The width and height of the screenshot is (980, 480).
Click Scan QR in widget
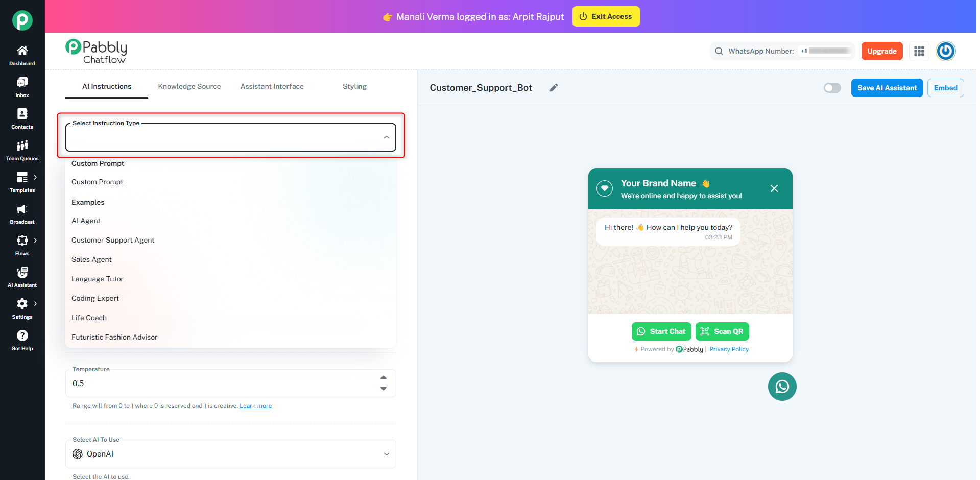[x=722, y=331]
